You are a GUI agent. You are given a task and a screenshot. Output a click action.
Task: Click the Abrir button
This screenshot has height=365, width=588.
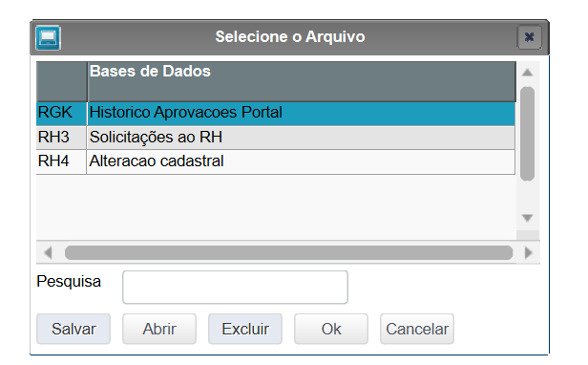[159, 329]
